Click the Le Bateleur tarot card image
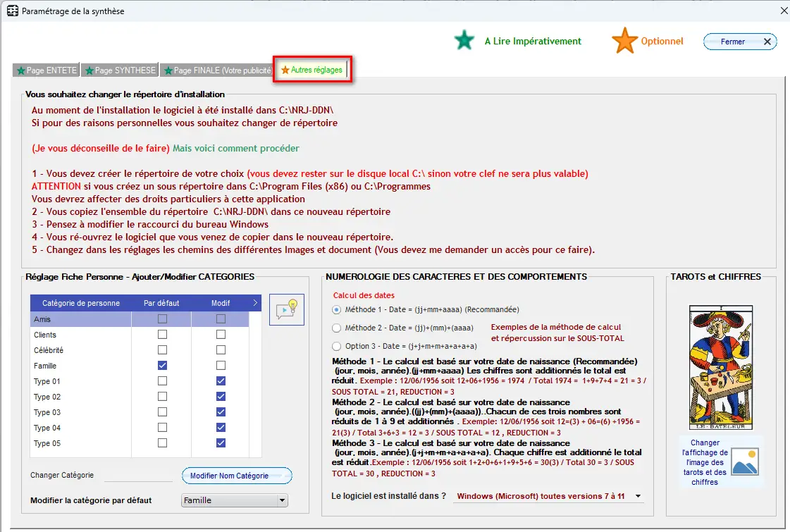The width and height of the screenshot is (790, 532). [720, 367]
